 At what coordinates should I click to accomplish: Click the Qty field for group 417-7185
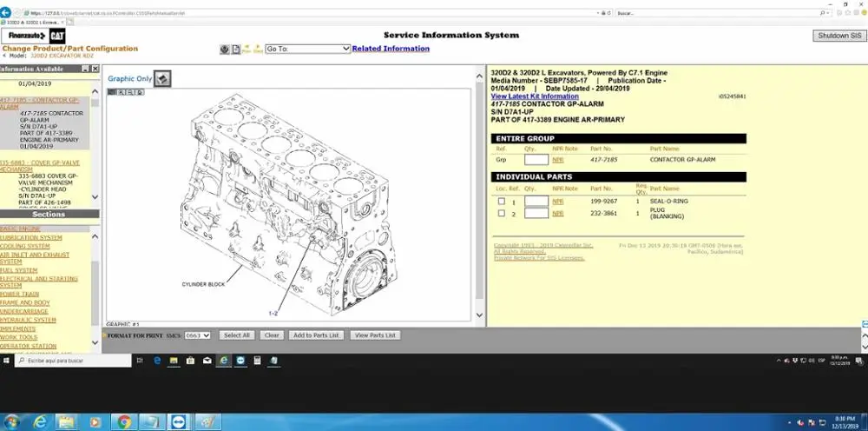click(536, 160)
